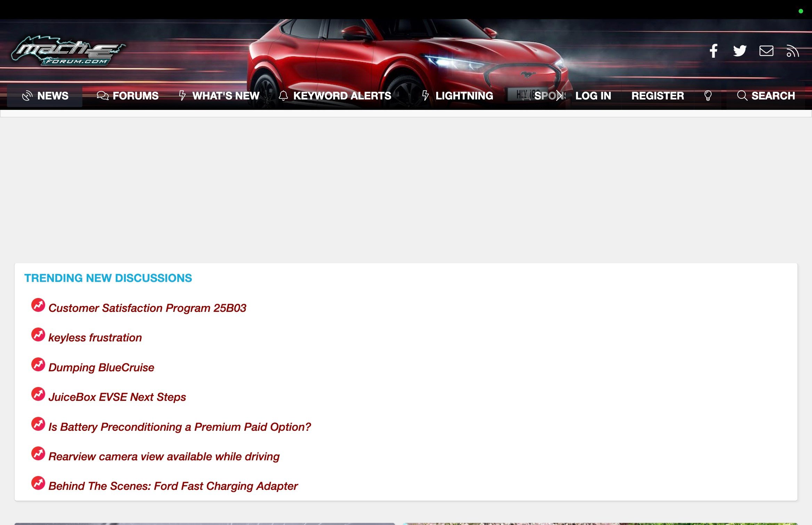Click the lightning bolt icon on What's New
Screen dimensions: 812x525
182,96
